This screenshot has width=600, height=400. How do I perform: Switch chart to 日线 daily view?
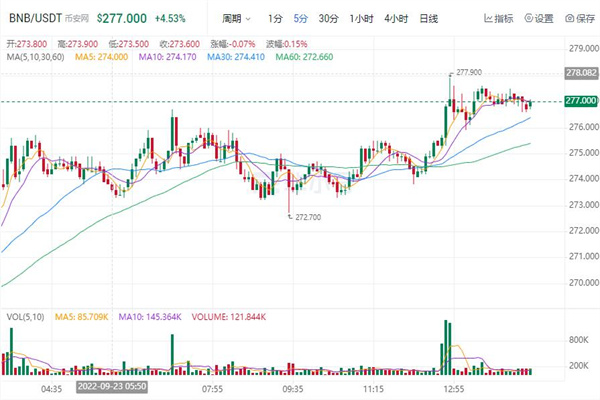tap(428, 19)
